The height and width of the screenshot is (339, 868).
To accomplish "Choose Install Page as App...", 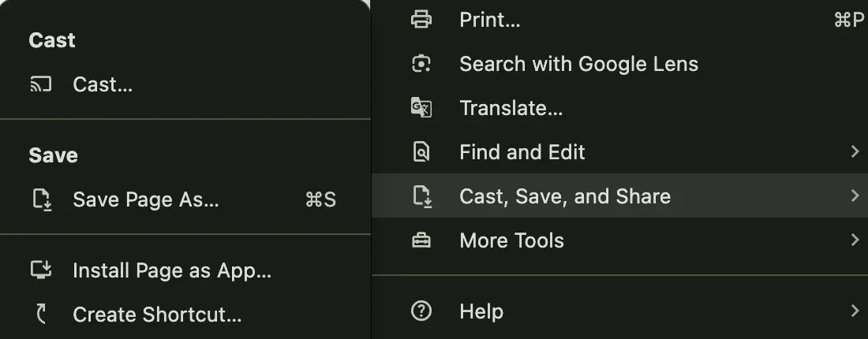I will point(185,270).
